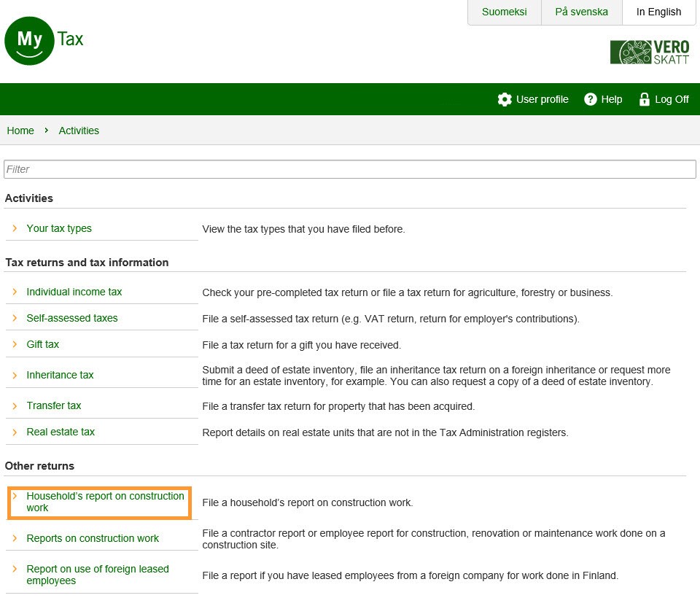Open Report on use of foreign leased employees
This screenshot has height=598, width=700.
(98, 575)
